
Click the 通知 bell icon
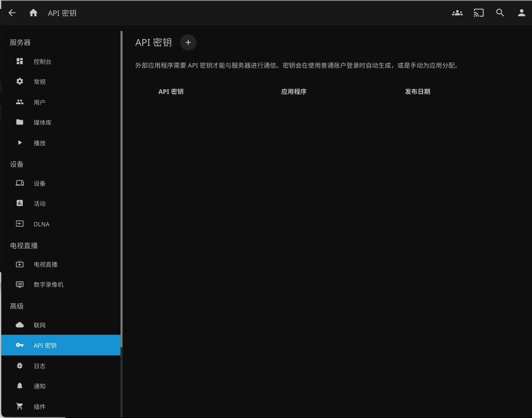pos(20,386)
